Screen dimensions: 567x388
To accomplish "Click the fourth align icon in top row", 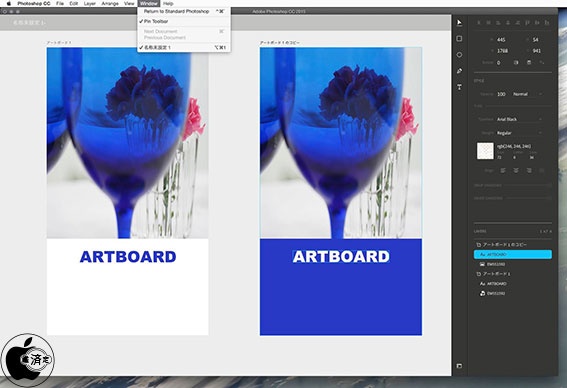I will (508, 23).
